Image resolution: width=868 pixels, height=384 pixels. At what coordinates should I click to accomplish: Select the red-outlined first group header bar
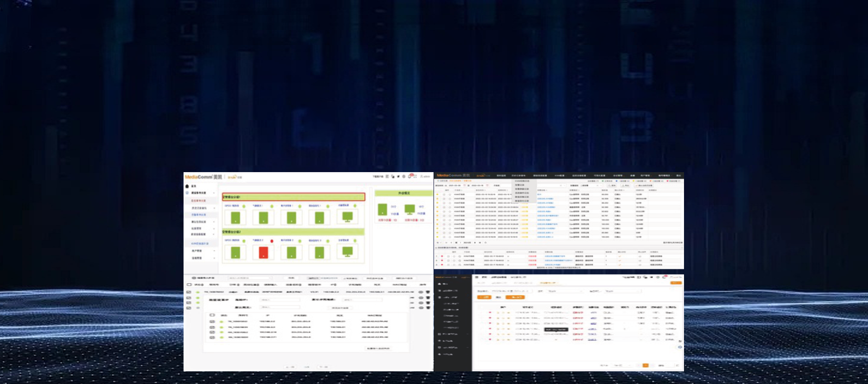click(293, 197)
